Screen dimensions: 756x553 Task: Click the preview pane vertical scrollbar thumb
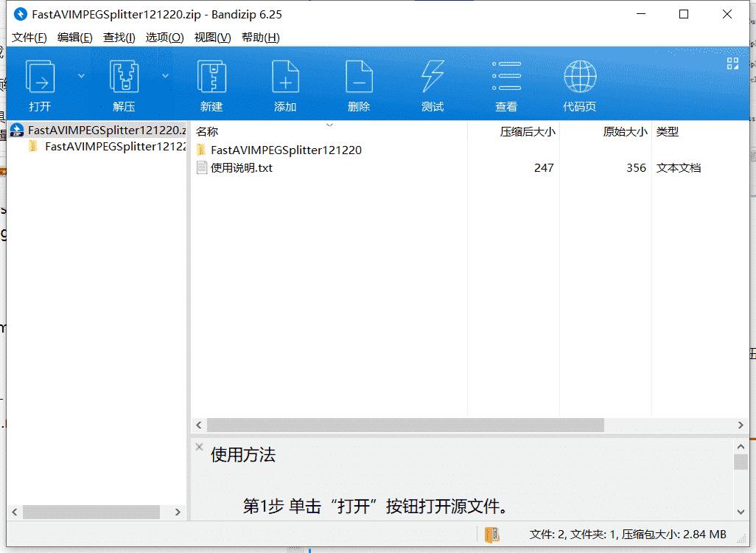(741, 462)
